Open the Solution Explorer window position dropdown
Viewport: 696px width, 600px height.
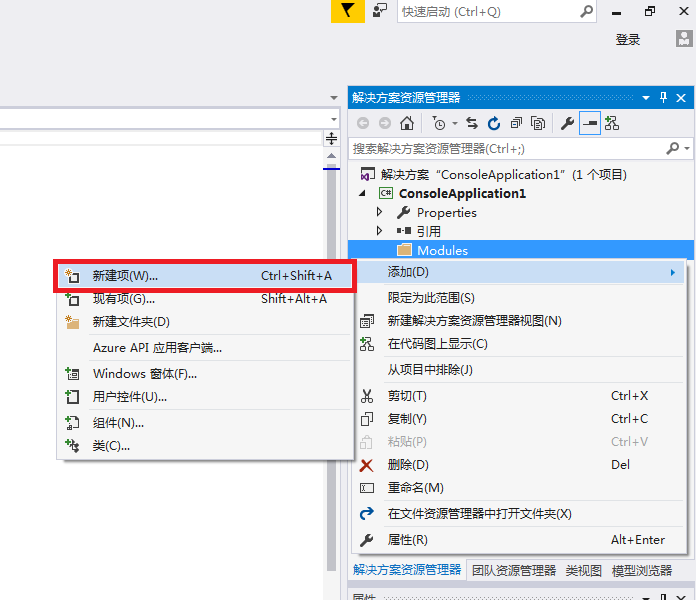click(646, 98)
